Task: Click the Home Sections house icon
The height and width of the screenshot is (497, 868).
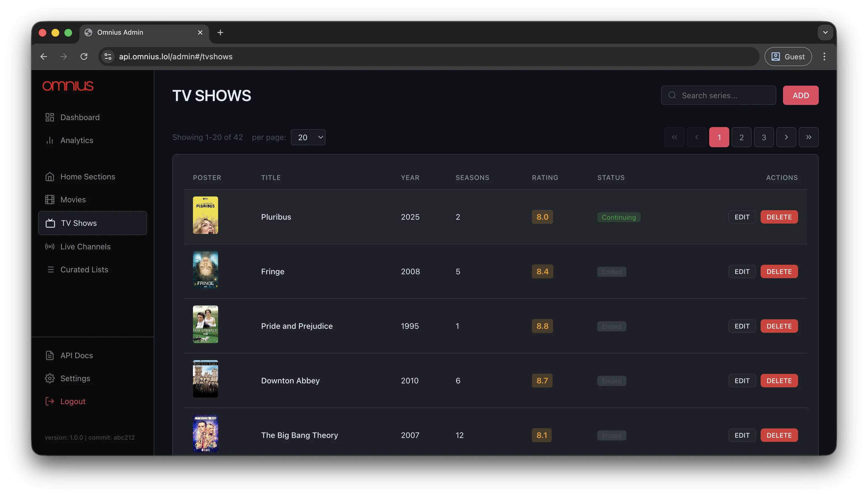Action: [49, 177]
